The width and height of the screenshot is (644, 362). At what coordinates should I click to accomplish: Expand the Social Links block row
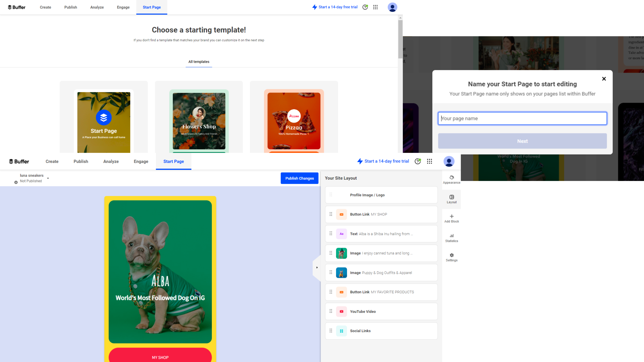[x=381, y=331]
